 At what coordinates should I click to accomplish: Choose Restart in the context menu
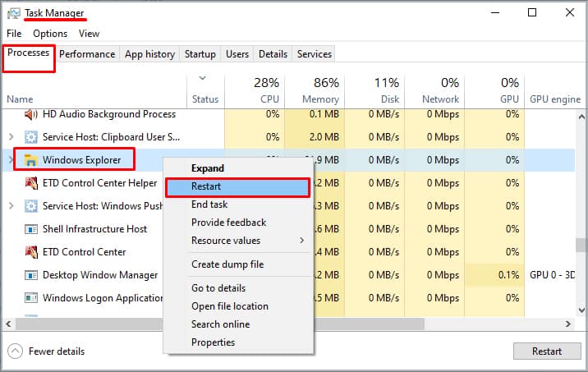(238, 186)
